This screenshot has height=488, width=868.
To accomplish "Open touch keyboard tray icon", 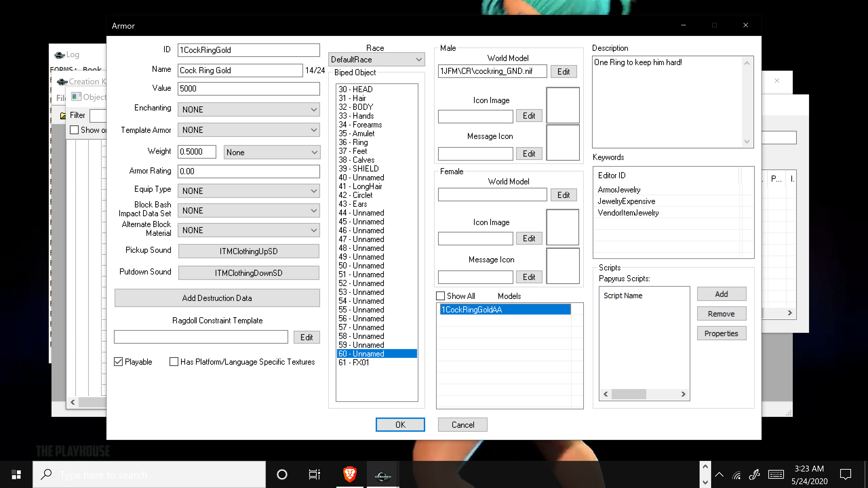I will (x=776, y=474).
